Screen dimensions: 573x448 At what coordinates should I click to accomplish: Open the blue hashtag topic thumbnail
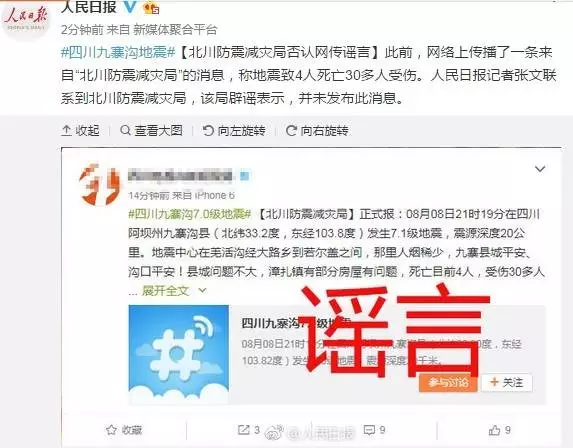179,354
